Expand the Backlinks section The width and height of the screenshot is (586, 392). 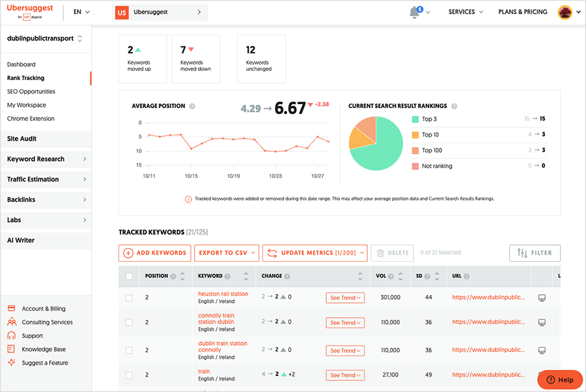[46, 199]
